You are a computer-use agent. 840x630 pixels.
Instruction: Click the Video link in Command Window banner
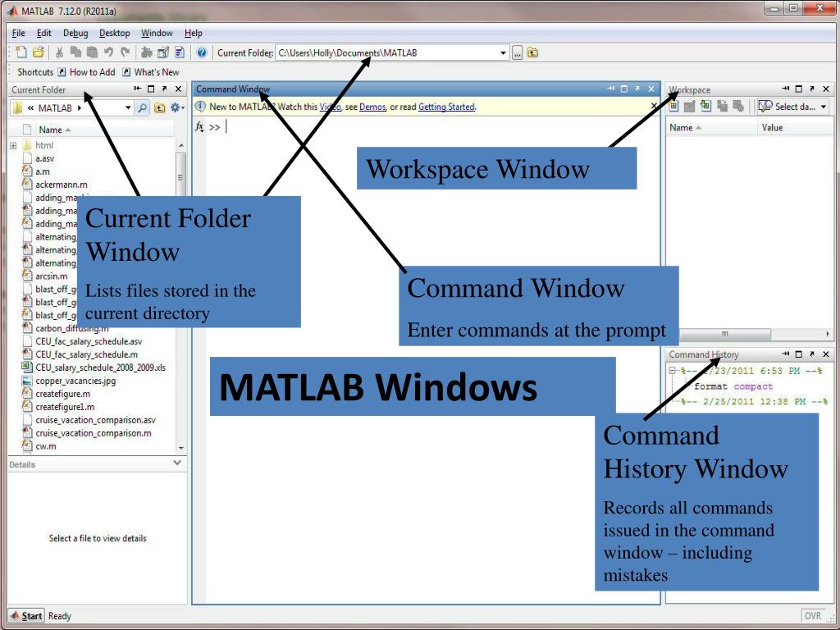pos(330,107)
